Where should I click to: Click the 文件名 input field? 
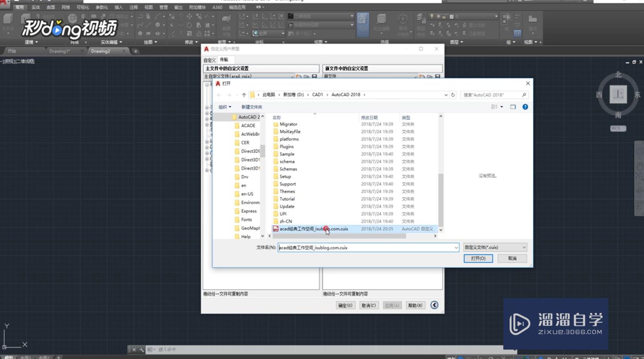[365, 247]
